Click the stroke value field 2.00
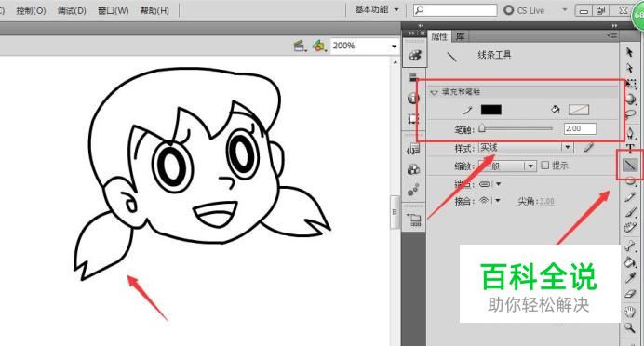The width and height of the screenshot is (644, 346). [580, 129]
